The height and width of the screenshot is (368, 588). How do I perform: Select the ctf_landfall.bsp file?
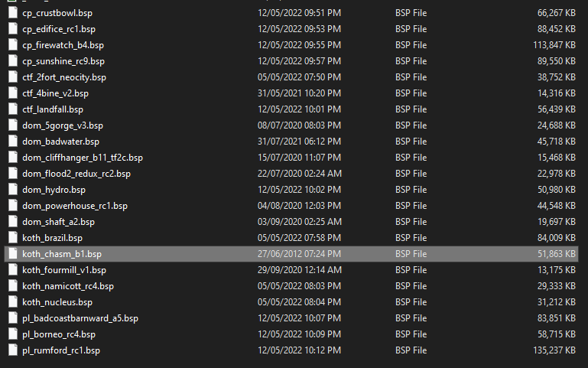pyautogui.click(x=53, y=109)
